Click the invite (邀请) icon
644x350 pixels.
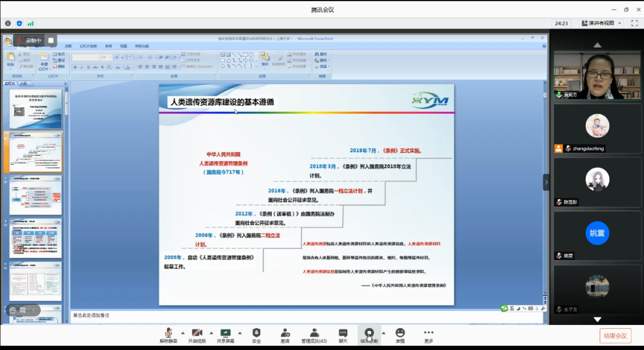tap(285, 335)
